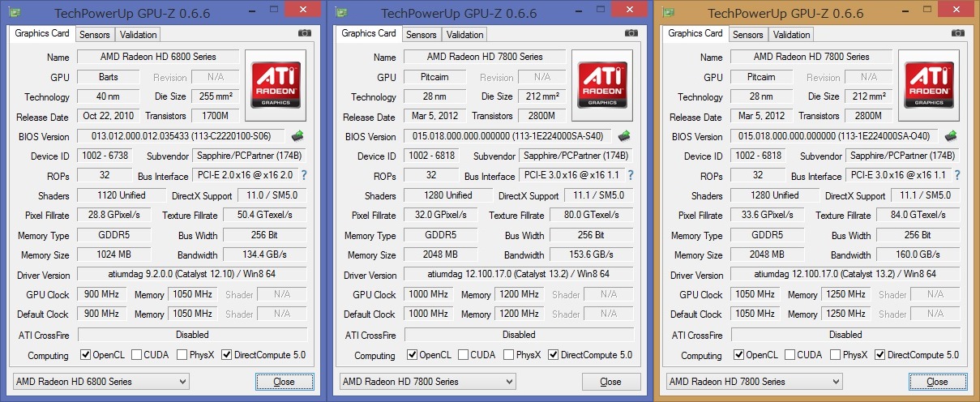Toggle OpenCL checkbox in 1000 MHz HD 7800 window

tap(412, 355)
